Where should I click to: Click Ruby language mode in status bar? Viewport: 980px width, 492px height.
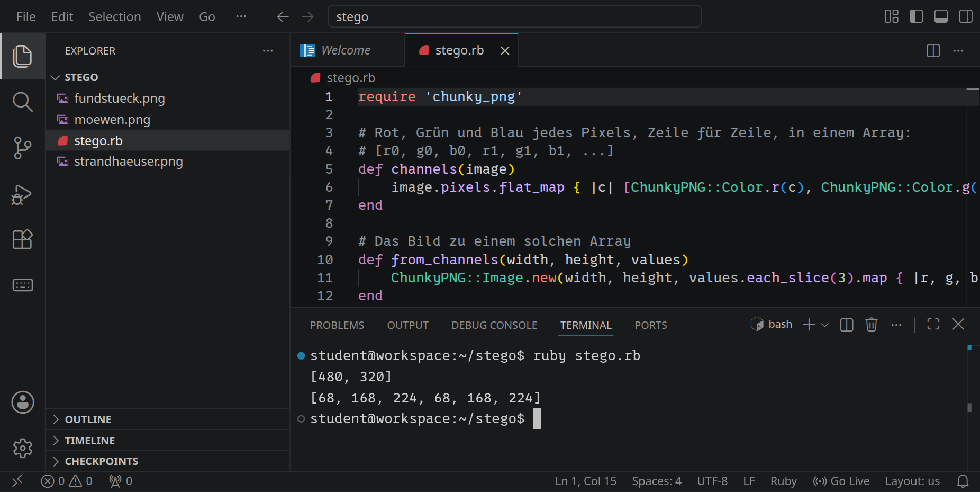[784, 481]
